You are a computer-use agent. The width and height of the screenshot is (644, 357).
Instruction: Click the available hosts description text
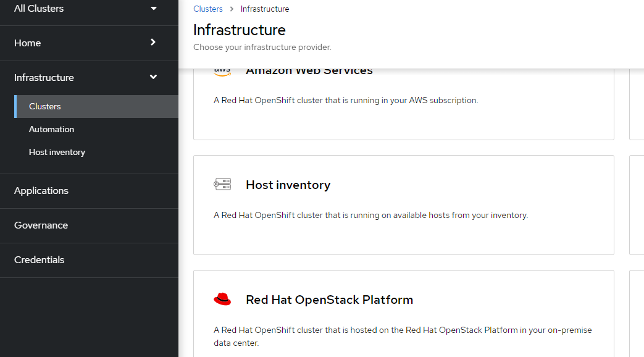(371, 216)
